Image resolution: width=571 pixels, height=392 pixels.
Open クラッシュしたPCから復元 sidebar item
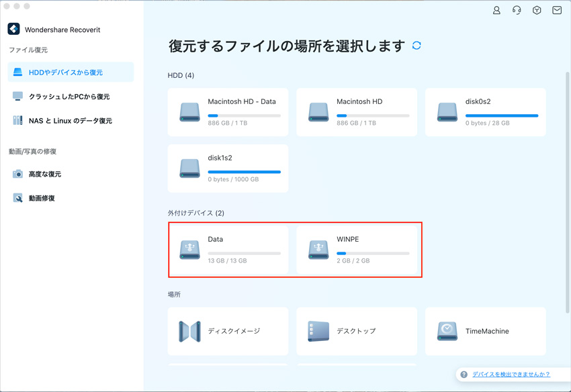click(x=71, y=97)
